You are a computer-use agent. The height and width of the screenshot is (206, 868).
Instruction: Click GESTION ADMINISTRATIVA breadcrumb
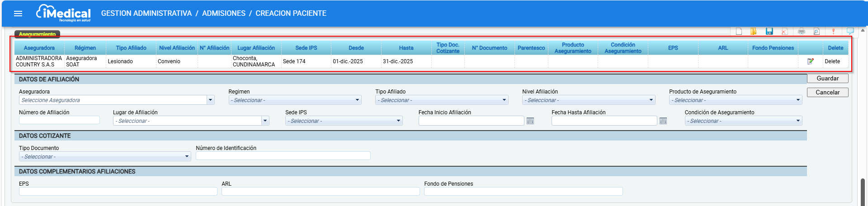[146, 14]
